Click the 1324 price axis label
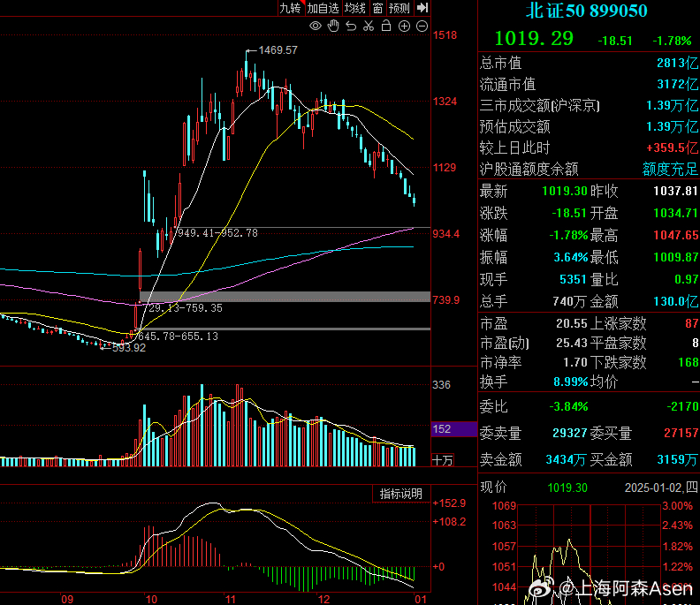 [445, 102]
